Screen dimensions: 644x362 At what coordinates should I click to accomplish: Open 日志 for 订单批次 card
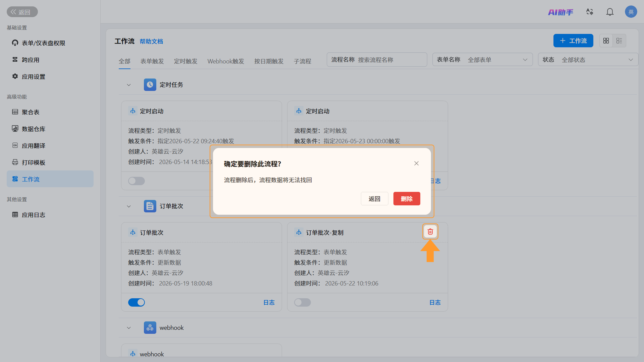pos(269,302)
